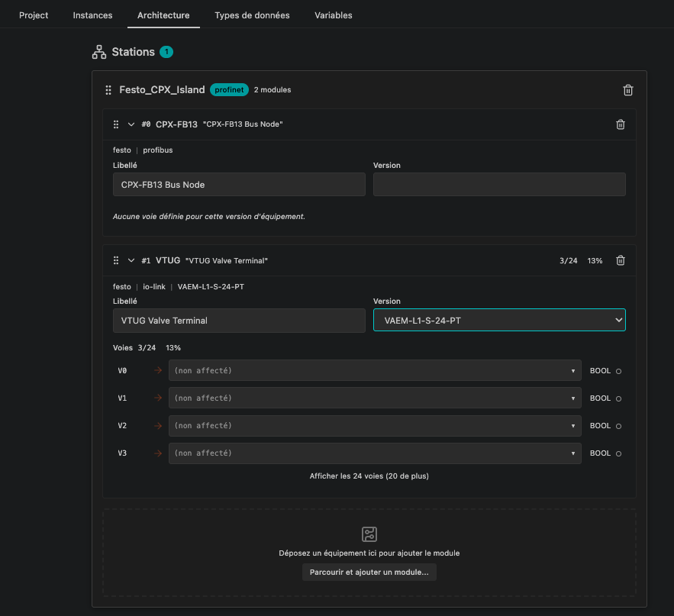The height and width of the screenshot is (616, 674).
Task: Open the VAEM-L1-S-24-PT version dropdown
Action: pos(499,321)
